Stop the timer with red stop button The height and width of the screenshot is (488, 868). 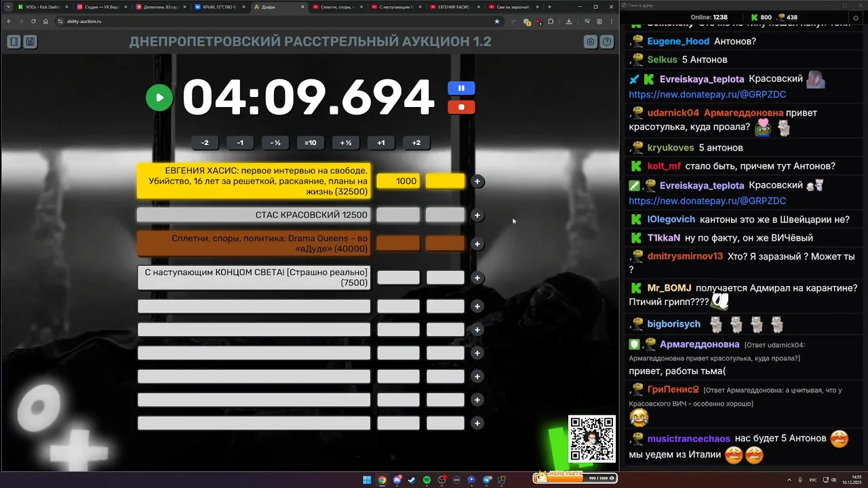[461, 107]
